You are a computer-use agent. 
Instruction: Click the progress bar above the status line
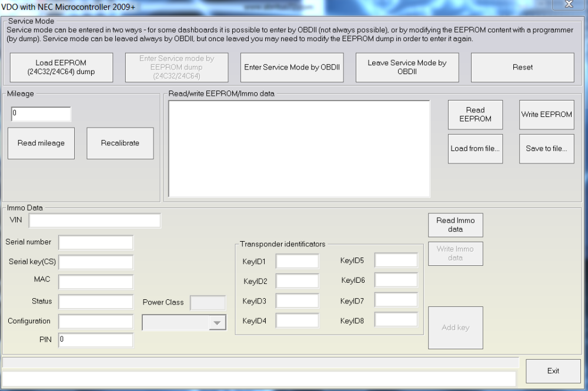pyautogui.click(x=260, y=362)
